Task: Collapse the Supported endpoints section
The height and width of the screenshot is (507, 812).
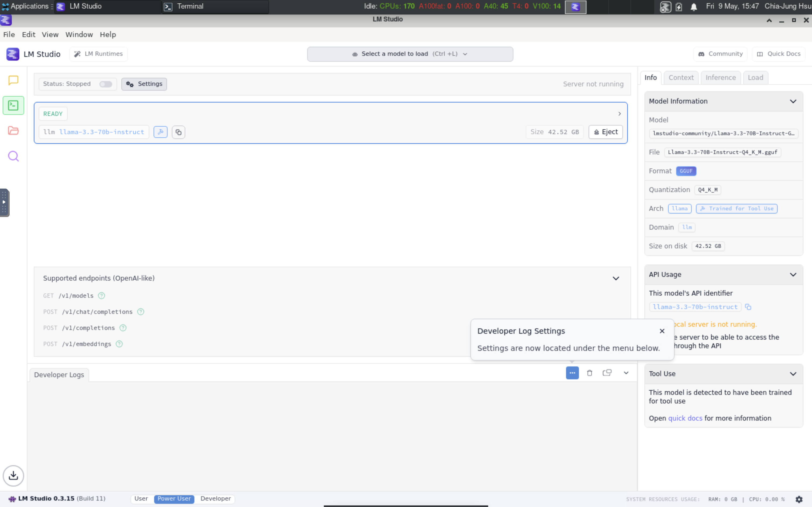Action: (x=616, y=278)
